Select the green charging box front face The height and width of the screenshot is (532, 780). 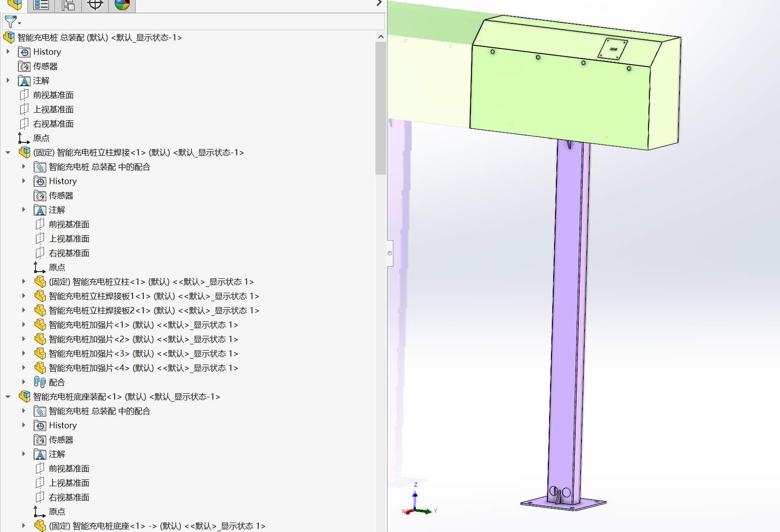(x=560, y=97)
